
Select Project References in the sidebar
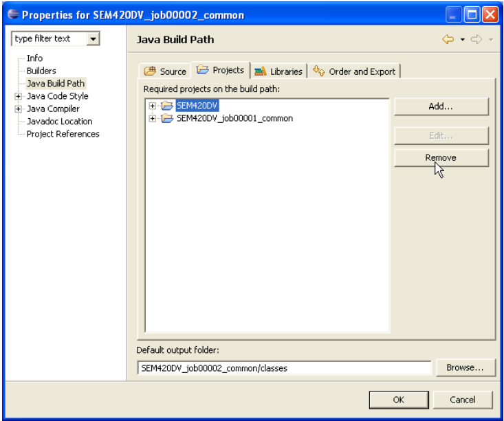point(63,134)
